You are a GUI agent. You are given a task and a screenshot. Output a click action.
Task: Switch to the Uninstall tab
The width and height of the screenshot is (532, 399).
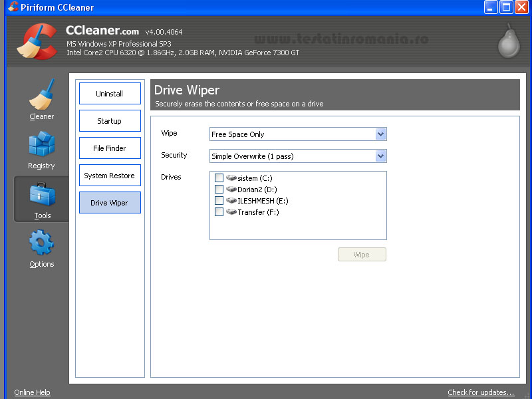tap(110, 94)
